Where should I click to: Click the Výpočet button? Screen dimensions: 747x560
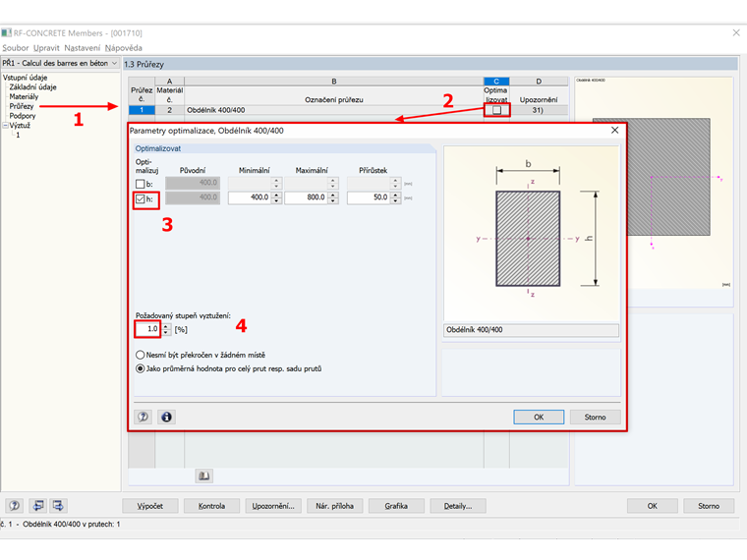tap(150, 506)
